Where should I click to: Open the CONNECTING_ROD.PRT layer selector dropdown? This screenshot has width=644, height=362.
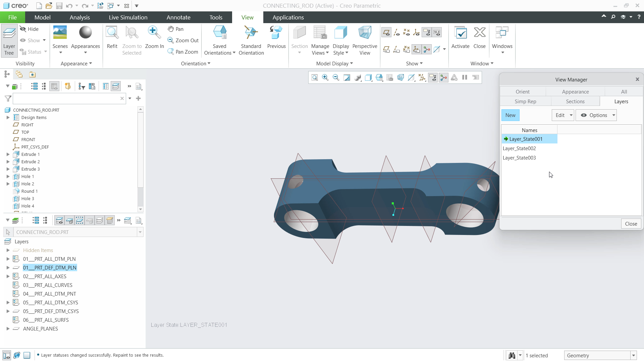[x=140, y=232]
